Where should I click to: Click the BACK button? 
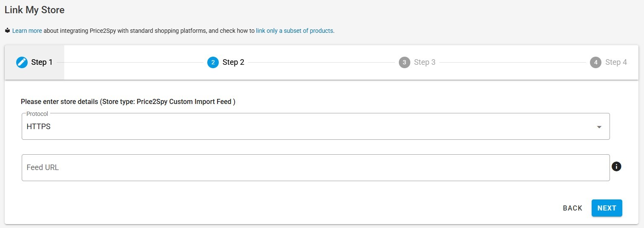572,208
